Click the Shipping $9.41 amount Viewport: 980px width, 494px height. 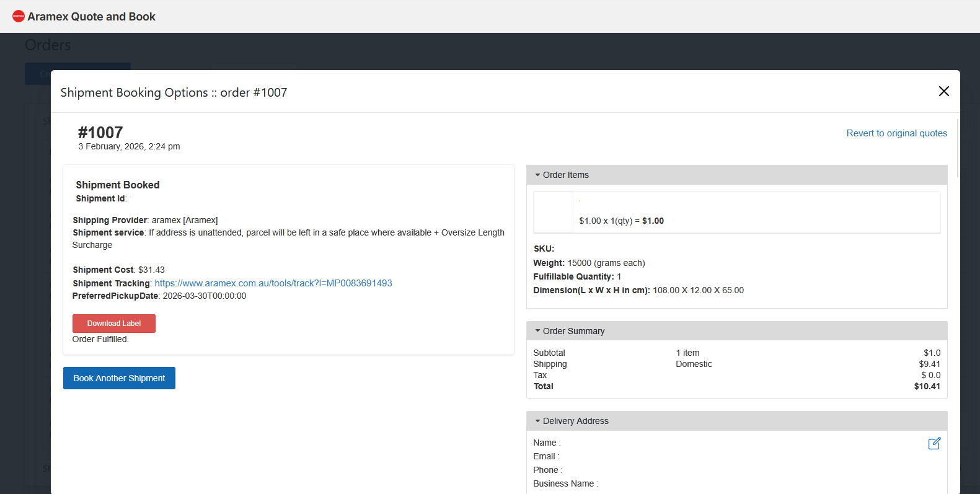coord(929,364)
